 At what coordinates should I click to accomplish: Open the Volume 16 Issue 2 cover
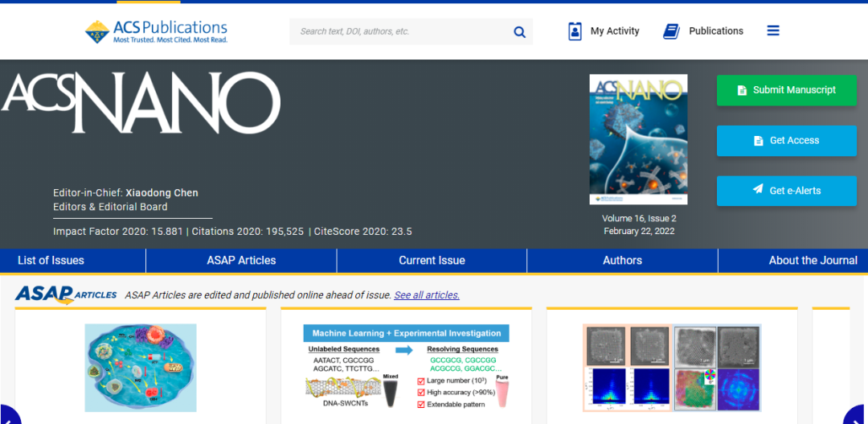pos(638,139)
